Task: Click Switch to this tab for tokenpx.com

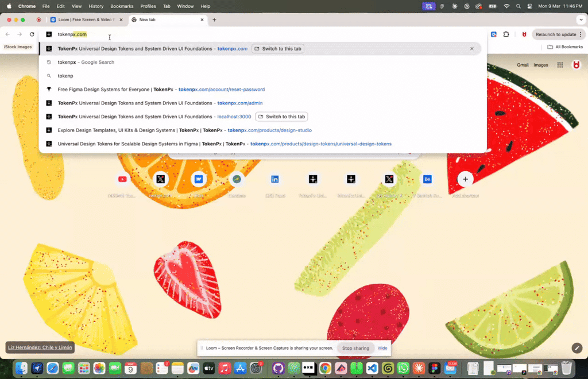Action: click(278, 49)
